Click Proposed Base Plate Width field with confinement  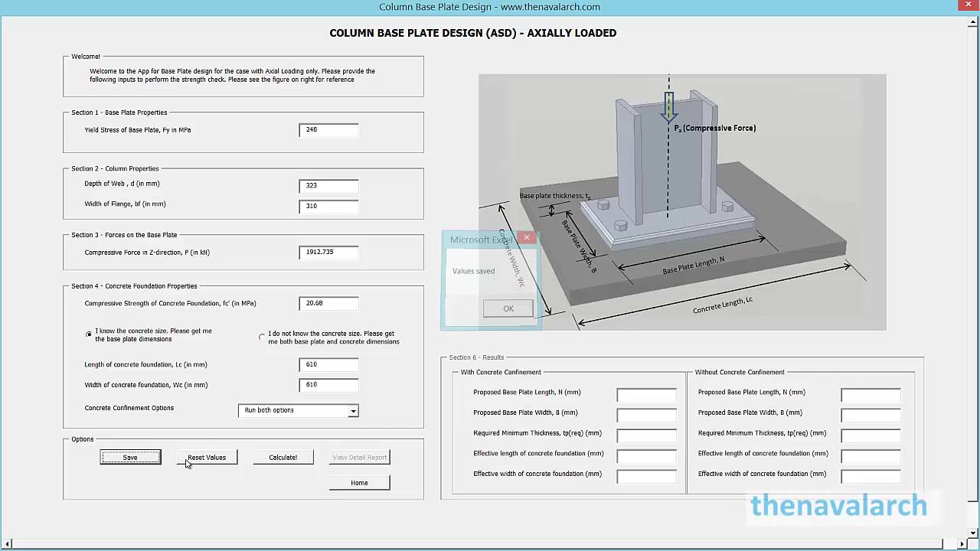[647, 415]
